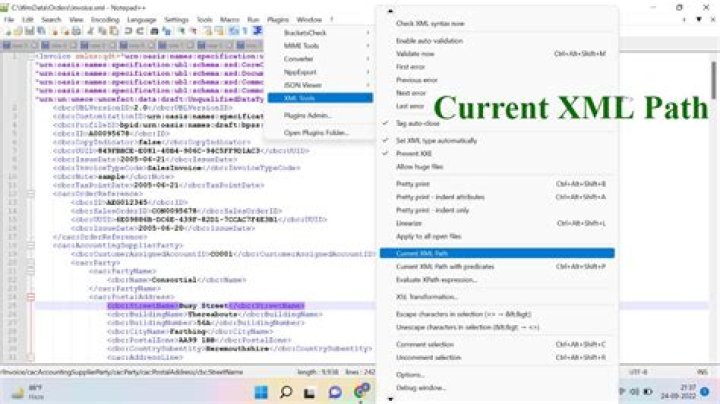The image size is (720, 404).
Task: Select Current XML Path menu entry
Action: 497,253
